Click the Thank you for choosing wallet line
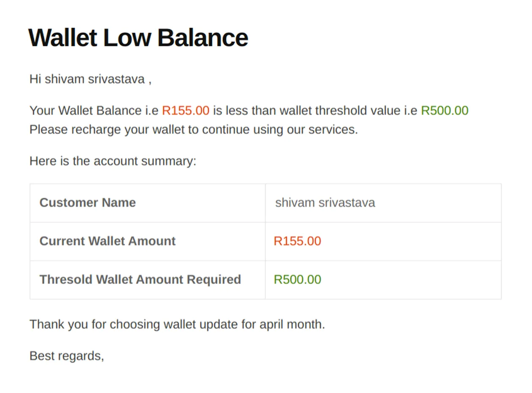This screenshot has height=393, width=532. tap(177, 325)
